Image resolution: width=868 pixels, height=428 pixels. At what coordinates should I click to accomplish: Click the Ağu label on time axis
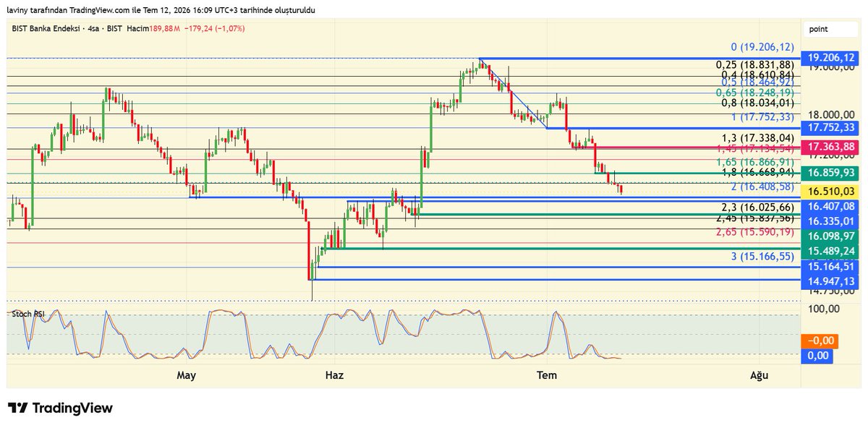[x=759, y=375]
